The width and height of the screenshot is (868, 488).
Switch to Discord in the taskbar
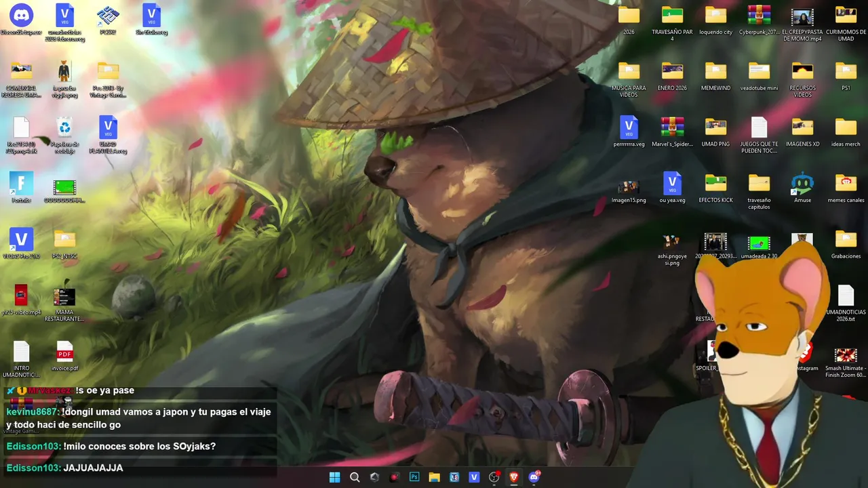point(534,477)
